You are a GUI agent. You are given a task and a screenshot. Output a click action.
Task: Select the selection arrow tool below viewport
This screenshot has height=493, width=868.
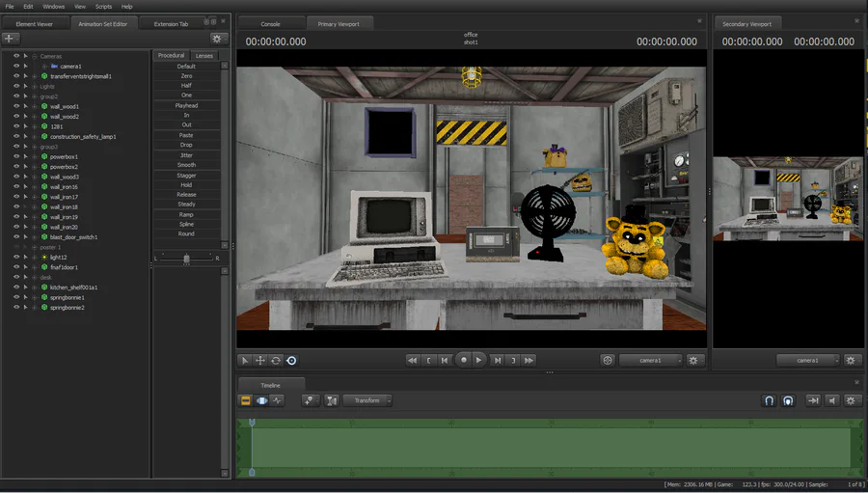(x=245, y=361)
